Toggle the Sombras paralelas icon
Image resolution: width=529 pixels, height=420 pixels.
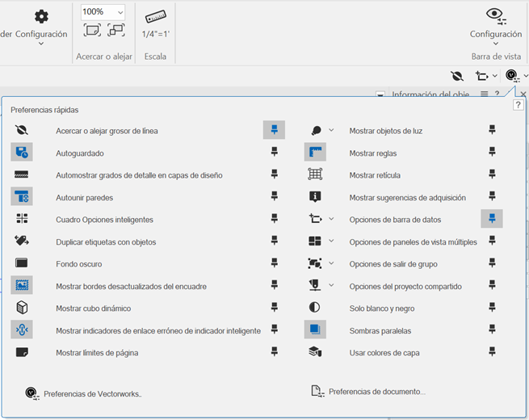pyautogui.click(x=315, y=330)
